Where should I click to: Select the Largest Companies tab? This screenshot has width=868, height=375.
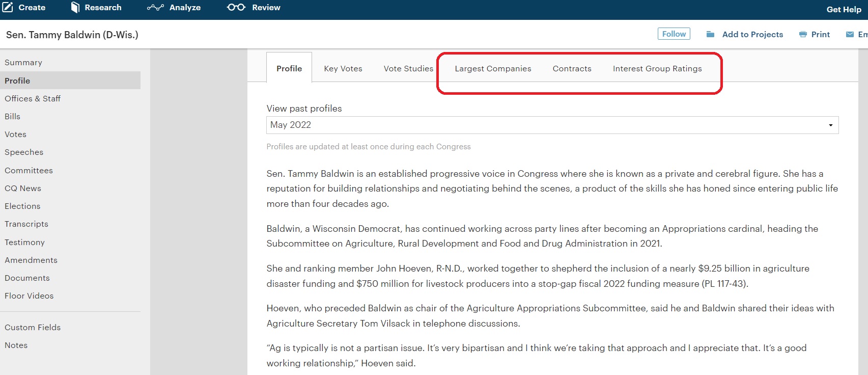(493, 68)
